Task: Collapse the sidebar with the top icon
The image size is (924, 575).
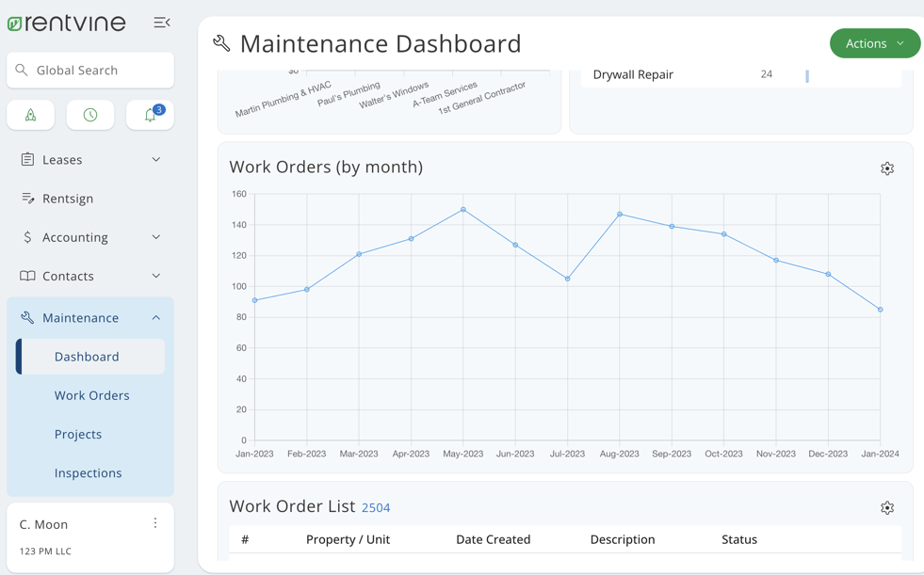Action: [161, 22]
